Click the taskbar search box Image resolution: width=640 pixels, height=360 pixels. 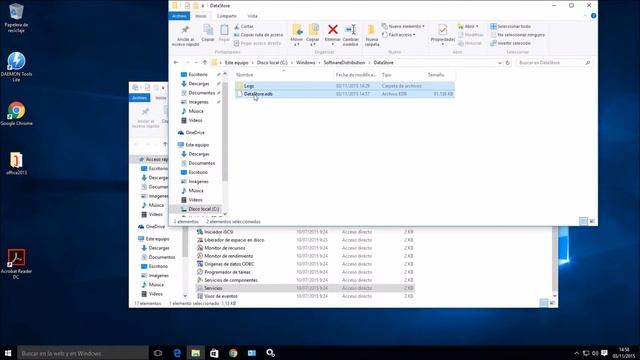point(83,353)
